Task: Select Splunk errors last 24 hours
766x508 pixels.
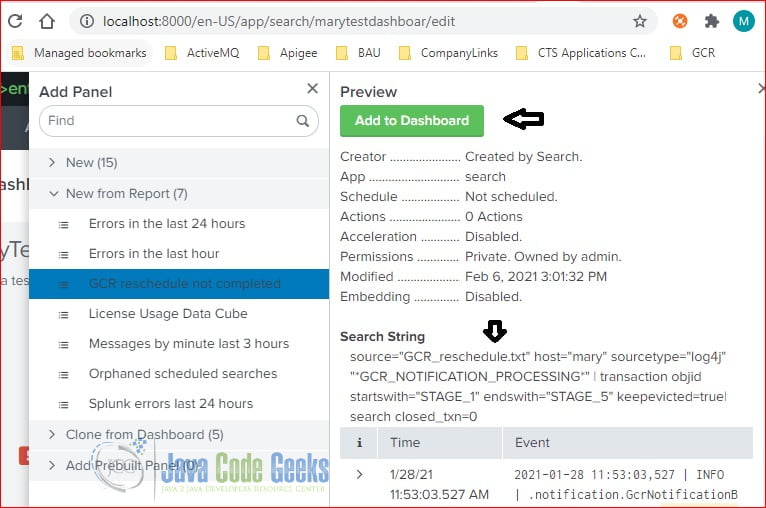Action: pyautogui.click(x=179, y=404)
